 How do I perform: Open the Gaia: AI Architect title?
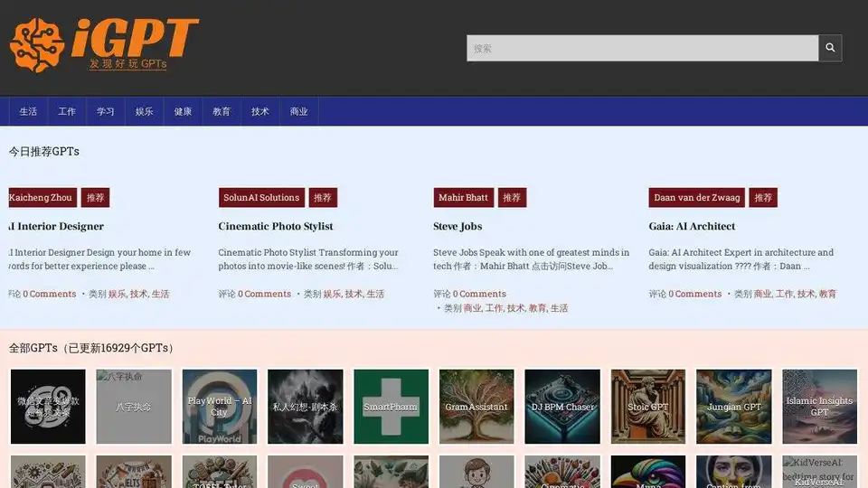click(692, 226)
